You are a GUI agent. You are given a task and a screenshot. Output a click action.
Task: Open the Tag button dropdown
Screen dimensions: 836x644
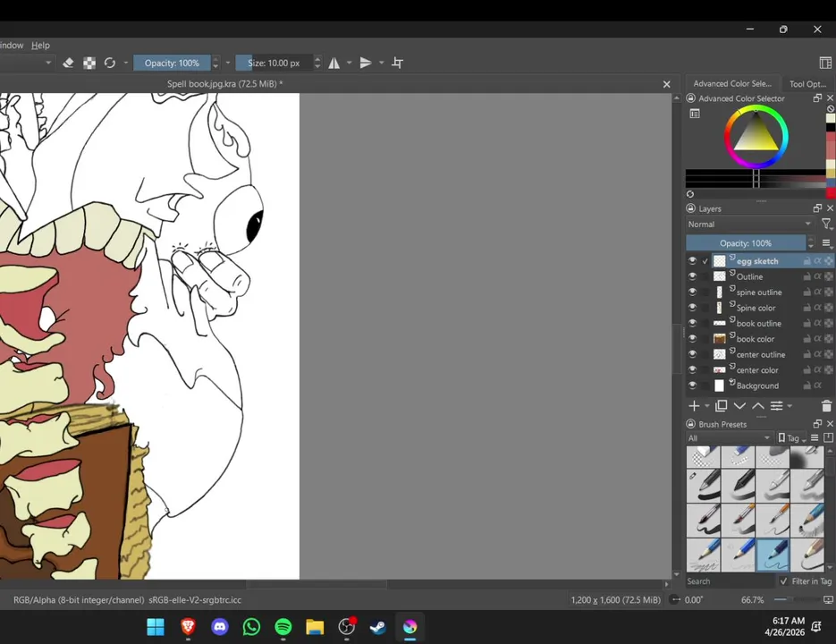click(792, 437)
